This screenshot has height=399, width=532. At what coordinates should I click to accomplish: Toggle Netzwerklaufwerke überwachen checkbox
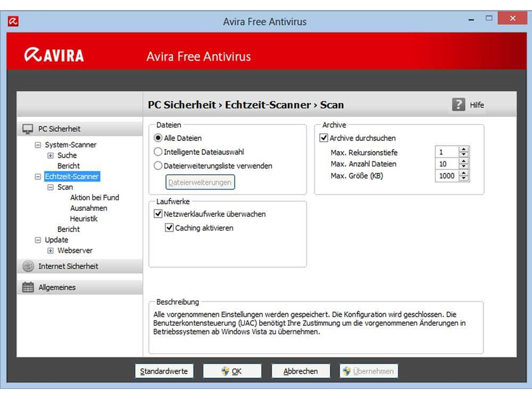tap(158, 213)
